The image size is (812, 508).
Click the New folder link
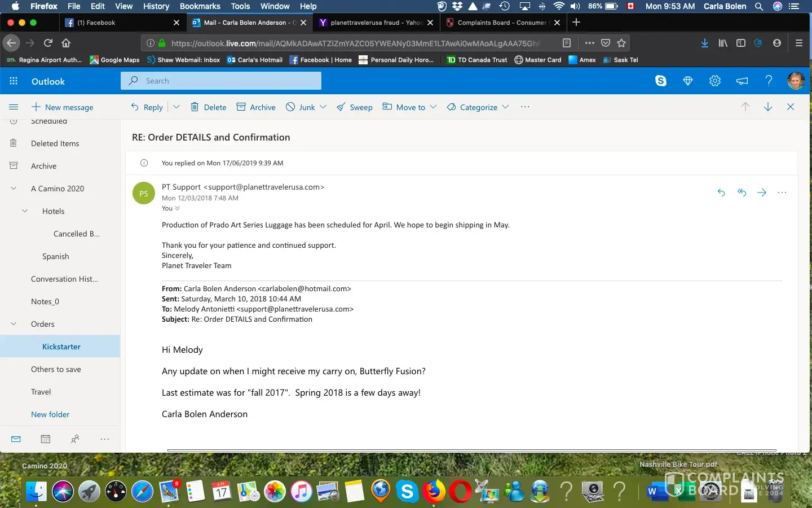tap(50, 414)
